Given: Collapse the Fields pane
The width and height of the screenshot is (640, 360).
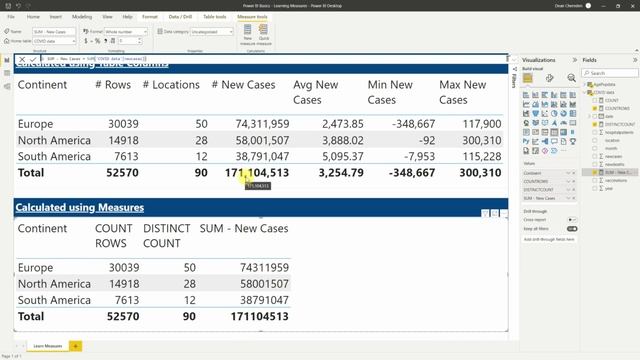Looking at the screenshot, I should (x=635, y=60).
